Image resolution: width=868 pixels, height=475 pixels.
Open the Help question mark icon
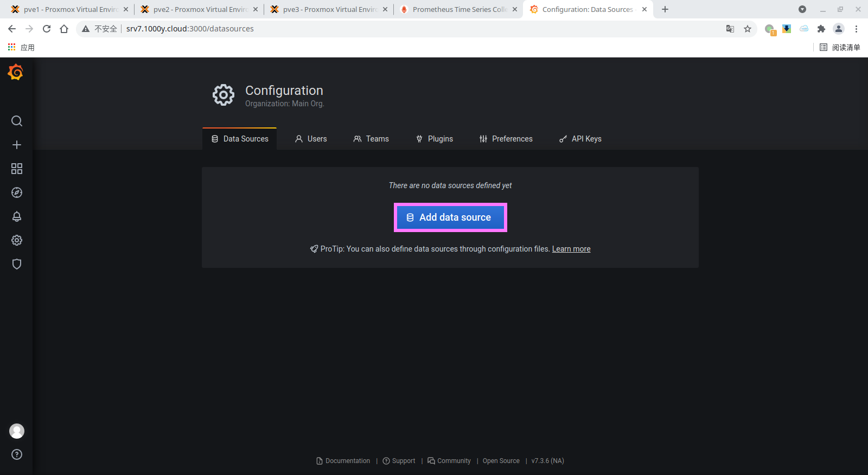(17, 454)
